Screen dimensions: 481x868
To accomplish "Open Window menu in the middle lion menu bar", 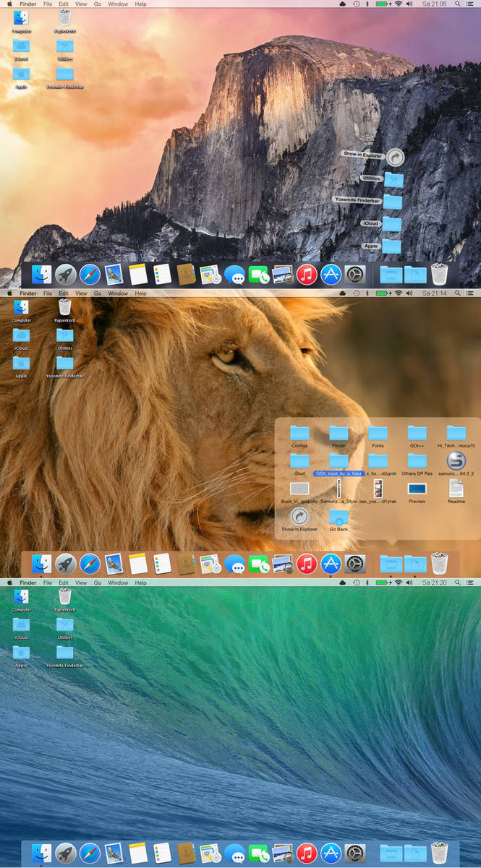I will tap(118, 293).
